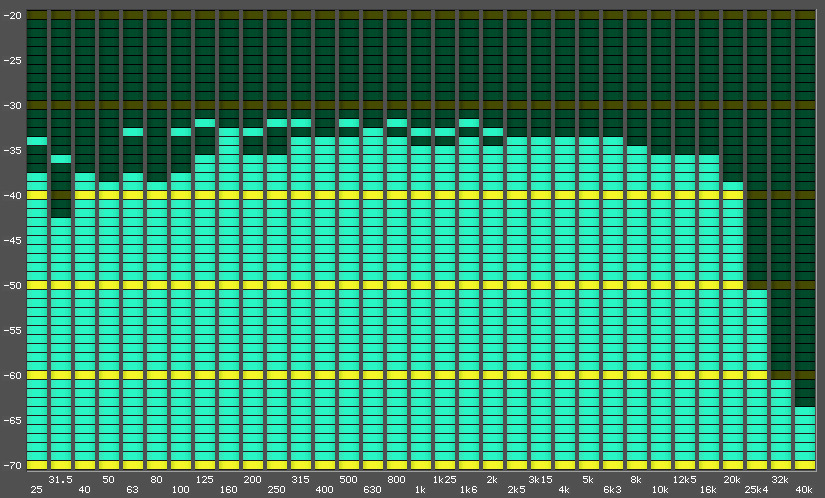Select the 31.5 frequency band label
825x498 pixels.
tap(60, 480)
